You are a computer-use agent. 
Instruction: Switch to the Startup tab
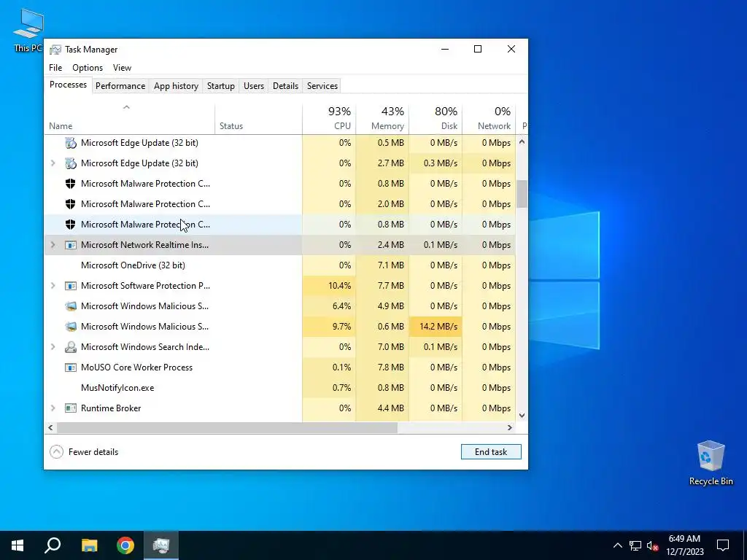click(x=220, y=86)
